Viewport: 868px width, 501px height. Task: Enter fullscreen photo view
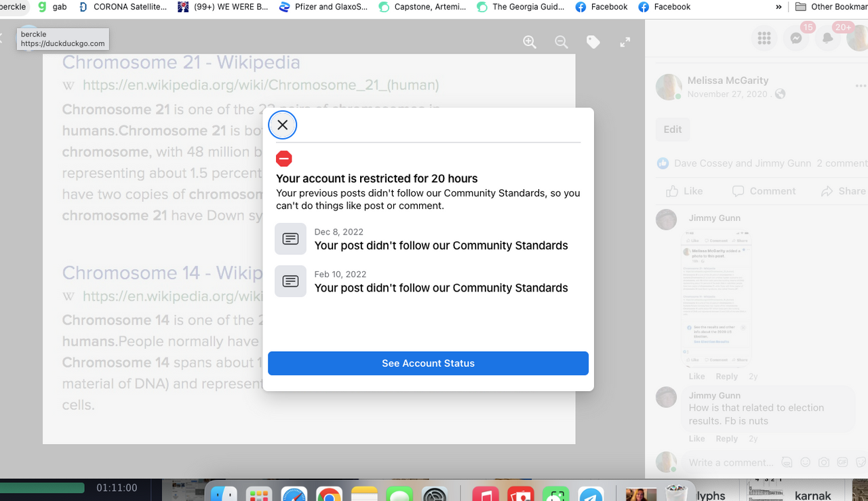[x=625, y=42]
